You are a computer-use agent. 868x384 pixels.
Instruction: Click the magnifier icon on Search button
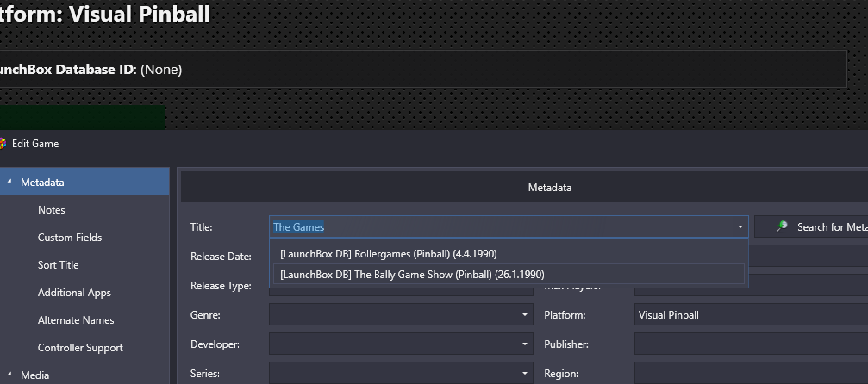click(x=782, y=226)
